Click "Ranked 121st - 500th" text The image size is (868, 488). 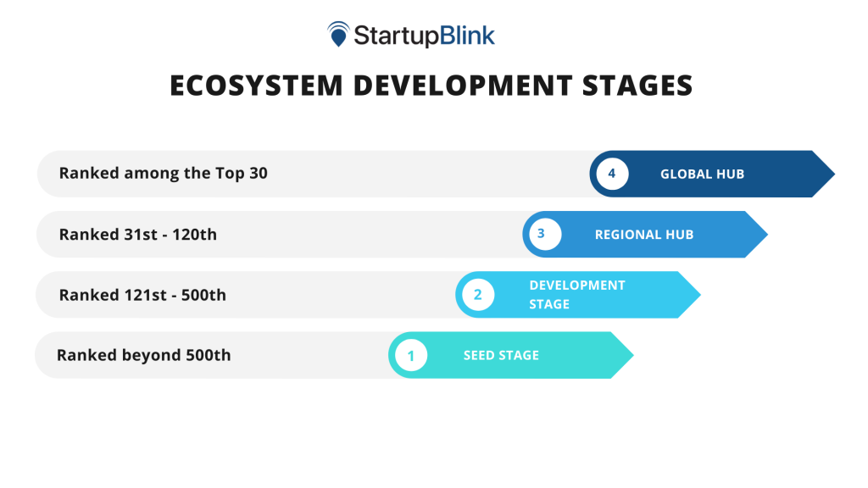142,295
